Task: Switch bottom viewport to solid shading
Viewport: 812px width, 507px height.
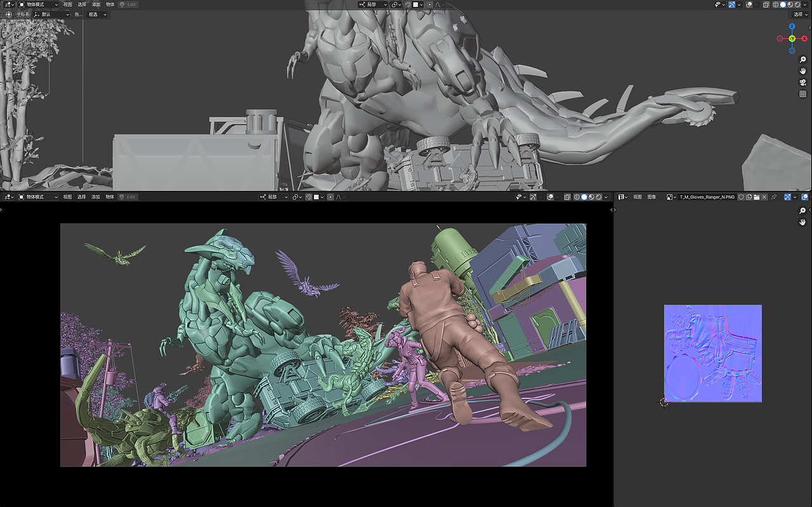Action: point(585,197)
